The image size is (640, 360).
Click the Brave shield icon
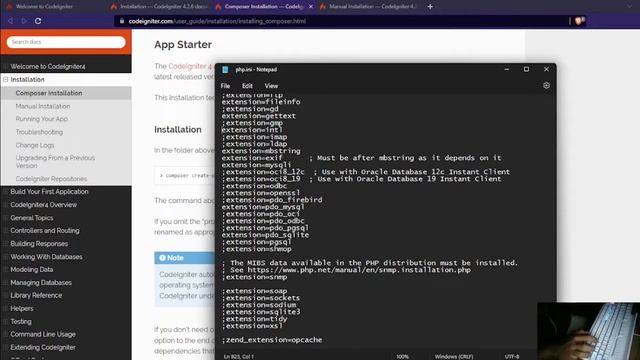(x=578, y=21)
